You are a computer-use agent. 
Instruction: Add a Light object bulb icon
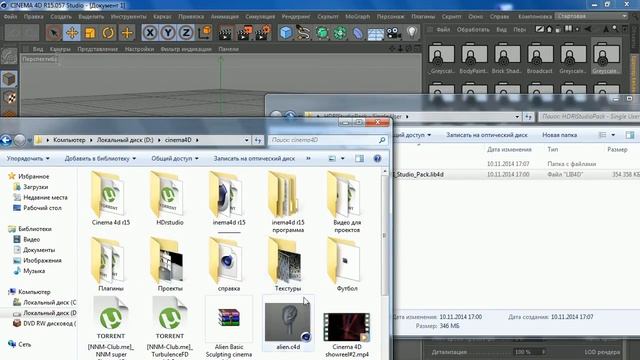tap(412, 33)
